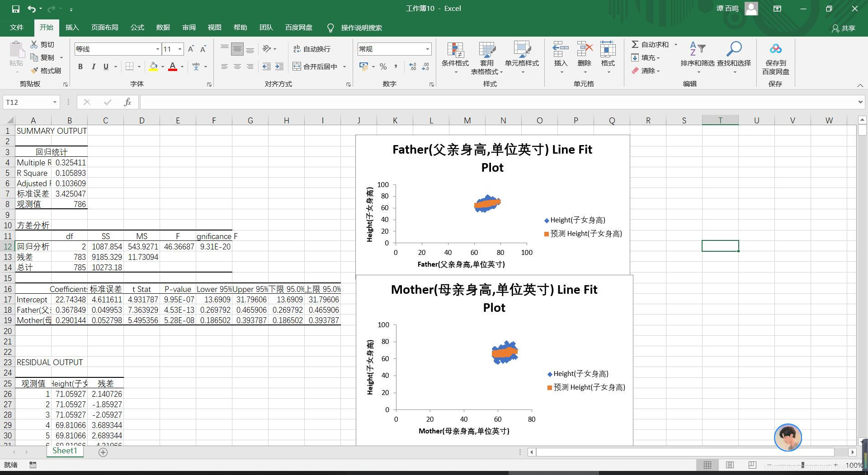Open Conditional Formatting (条件格式)

coord(455,58)
